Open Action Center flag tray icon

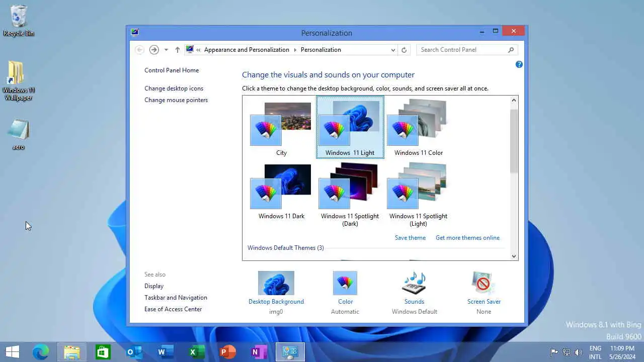pyautogui.click(x=554, y=352)
